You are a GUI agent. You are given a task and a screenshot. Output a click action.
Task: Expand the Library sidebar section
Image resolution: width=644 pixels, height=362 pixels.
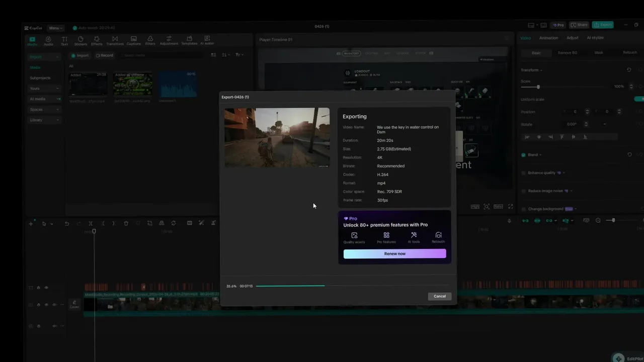coord(44,120)
